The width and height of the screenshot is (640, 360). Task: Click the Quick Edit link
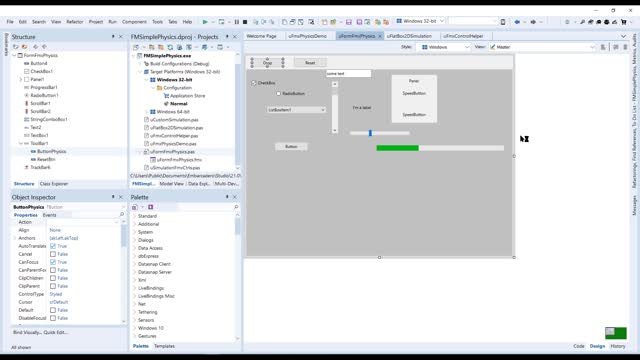[56, 333]
